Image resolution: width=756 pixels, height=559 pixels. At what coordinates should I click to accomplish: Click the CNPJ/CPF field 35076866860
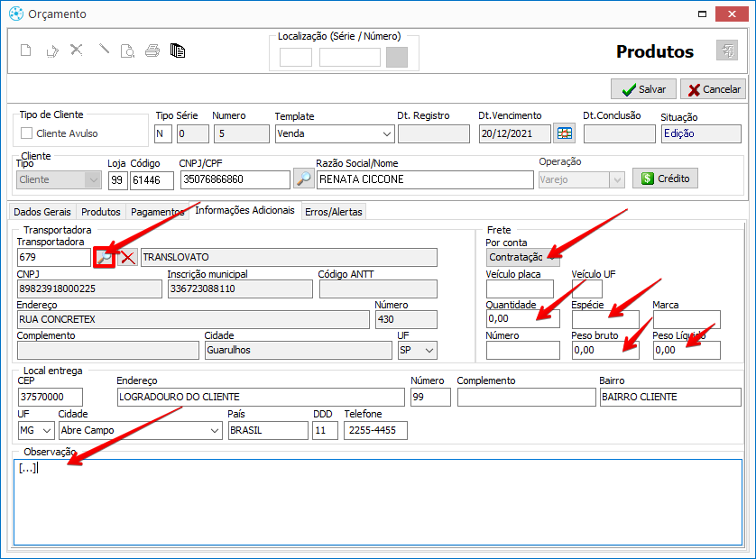(235, 179)
